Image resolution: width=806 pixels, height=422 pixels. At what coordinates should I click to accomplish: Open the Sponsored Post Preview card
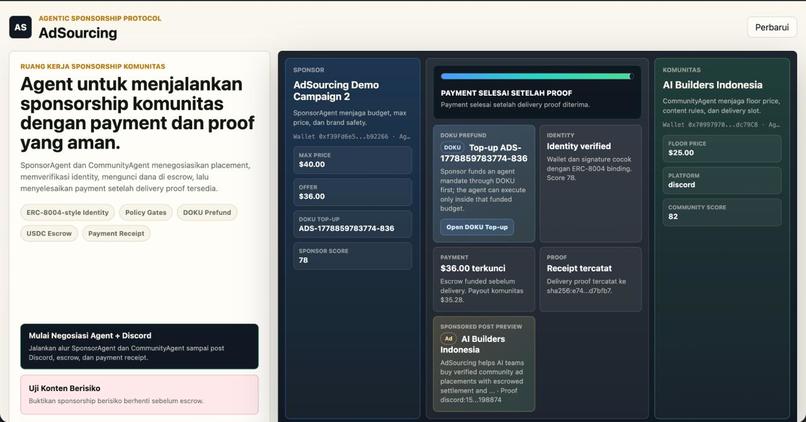[484, 364]
